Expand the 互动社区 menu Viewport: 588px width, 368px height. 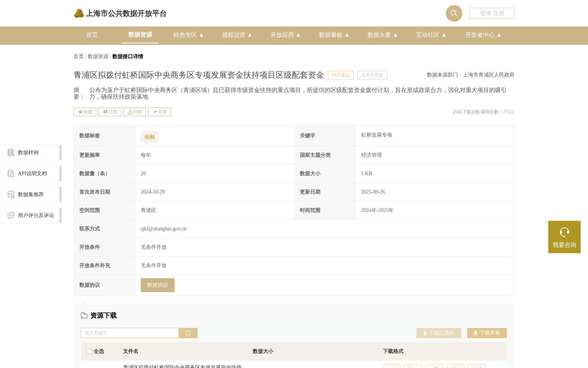click(x=431, y=35)
